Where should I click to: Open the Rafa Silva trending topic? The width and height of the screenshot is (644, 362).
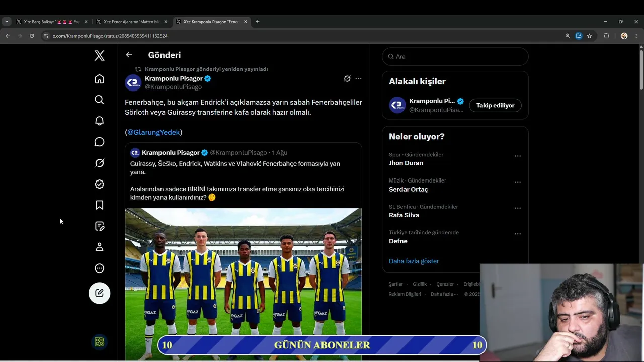(x=404, y=215)
